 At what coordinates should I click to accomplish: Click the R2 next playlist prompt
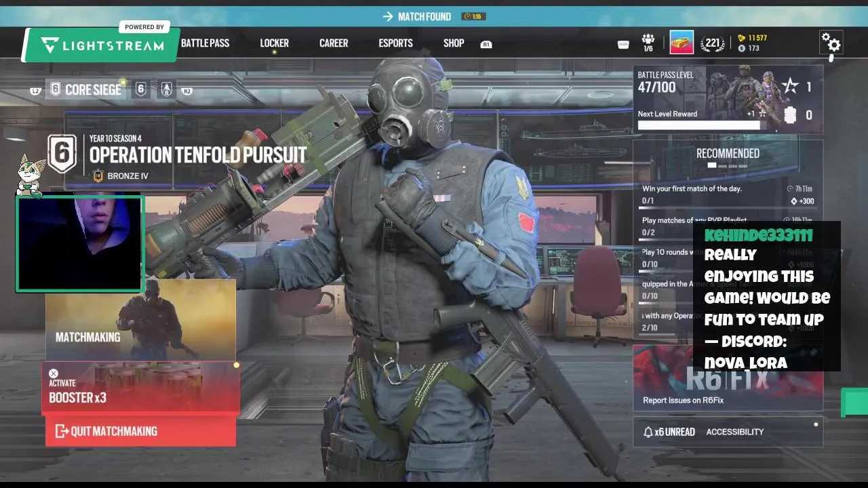pos(187,91)
